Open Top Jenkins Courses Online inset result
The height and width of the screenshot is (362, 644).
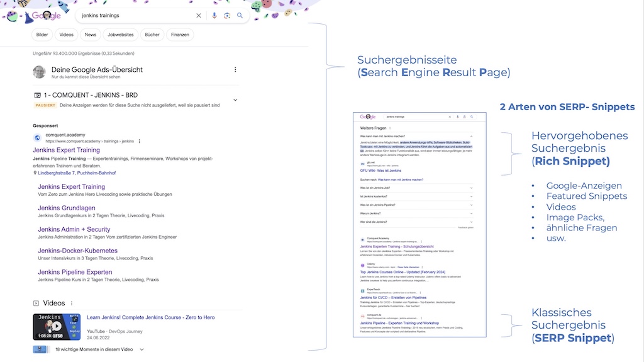tap(402, 272)
